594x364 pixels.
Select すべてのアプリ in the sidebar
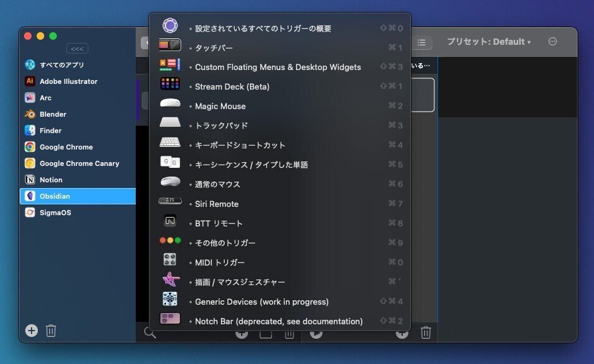[x=78, y=65]
